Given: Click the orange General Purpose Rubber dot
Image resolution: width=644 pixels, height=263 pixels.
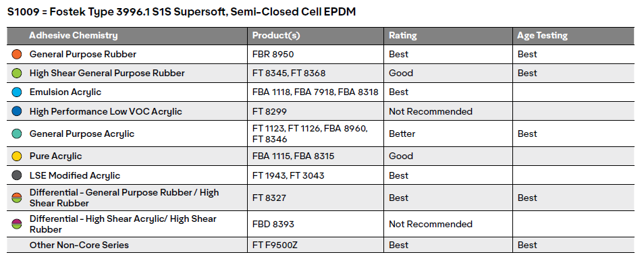Looking at the screenshot, I should 16,54.
